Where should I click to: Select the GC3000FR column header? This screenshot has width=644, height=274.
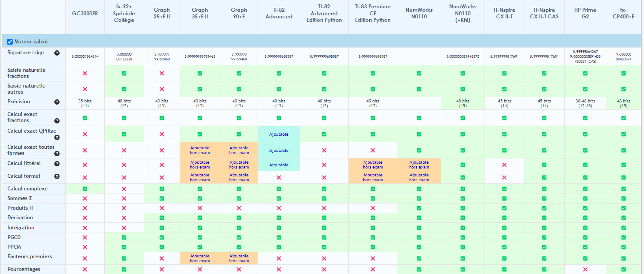click(x=85, y=14)
